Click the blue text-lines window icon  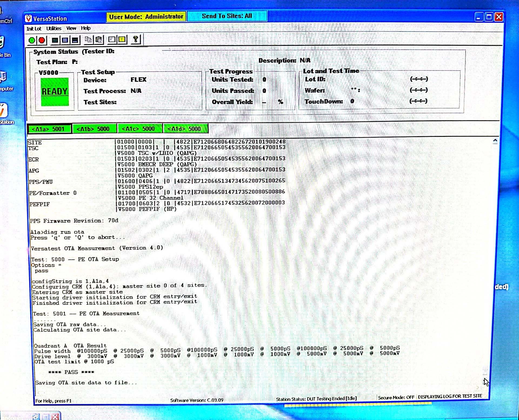point(65,40)
